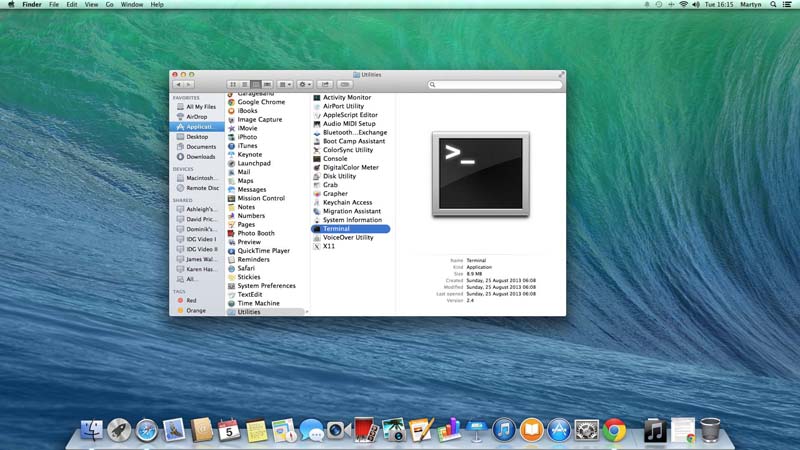Viewport: 800px width, 450px height.
Task: Click the volume icon in menu bar
Action: click(696, 4)
